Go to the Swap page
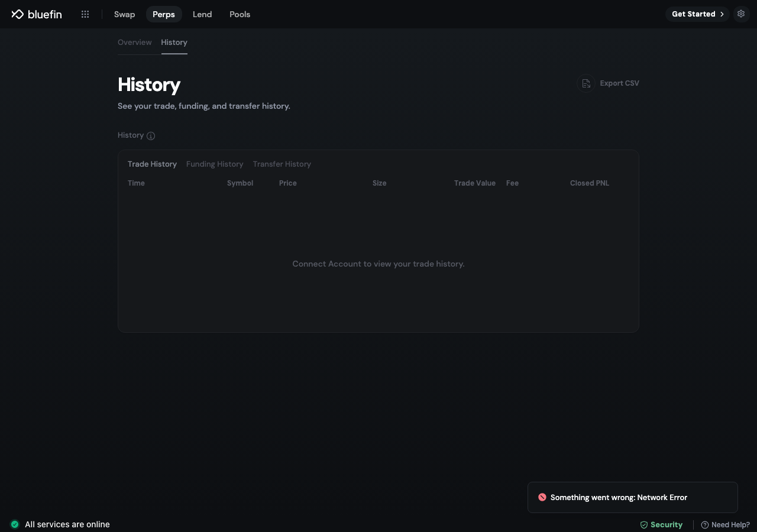Screen dimensions: 757x532 click(124, 14)
